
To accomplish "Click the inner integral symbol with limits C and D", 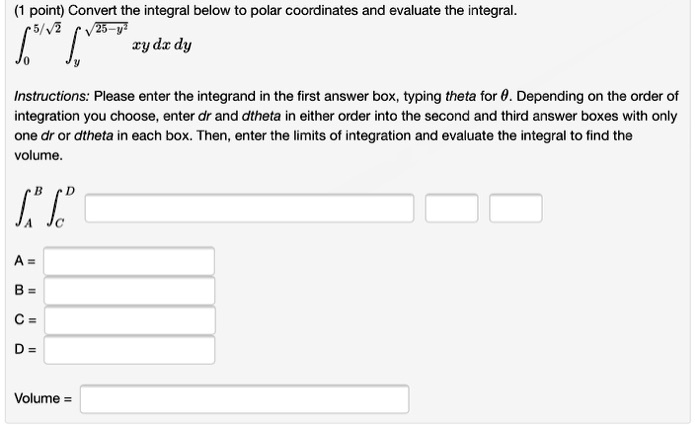I will [59, 209].
